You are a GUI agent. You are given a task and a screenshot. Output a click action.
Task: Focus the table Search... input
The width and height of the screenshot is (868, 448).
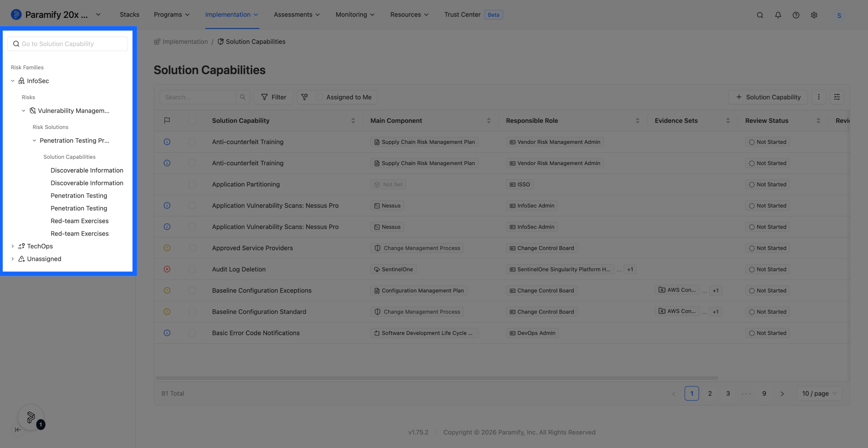click(x=197, y=97)
